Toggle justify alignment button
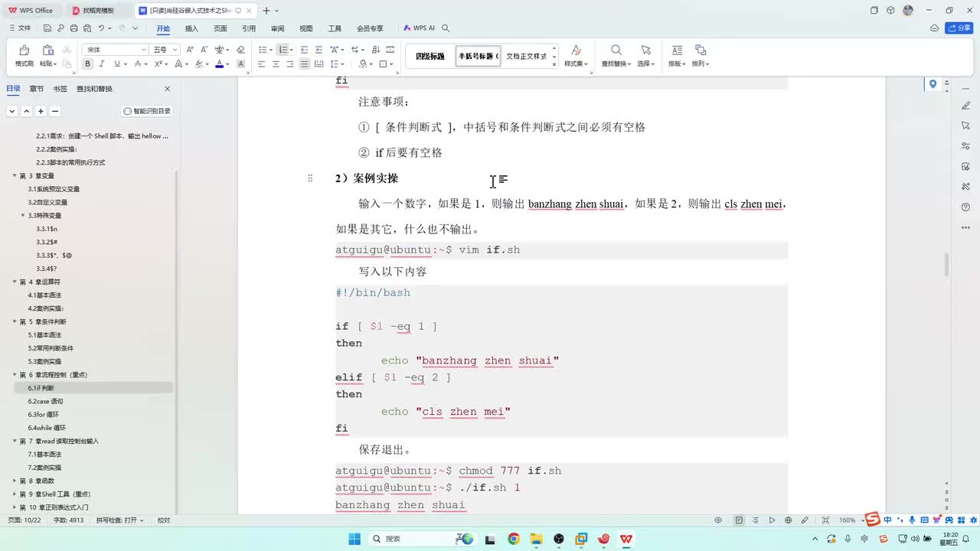This screenshot has width=980, height=551. tap(304, 64)
